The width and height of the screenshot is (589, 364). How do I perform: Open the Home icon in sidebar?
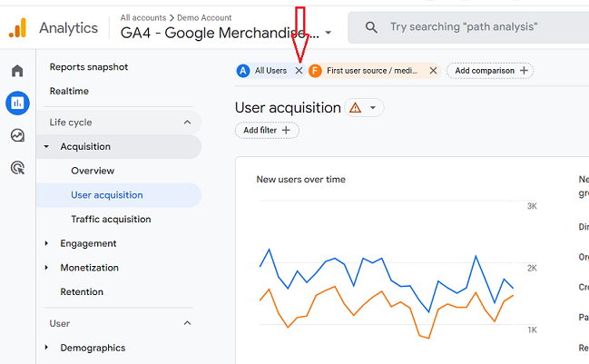(x=17, y=71)
